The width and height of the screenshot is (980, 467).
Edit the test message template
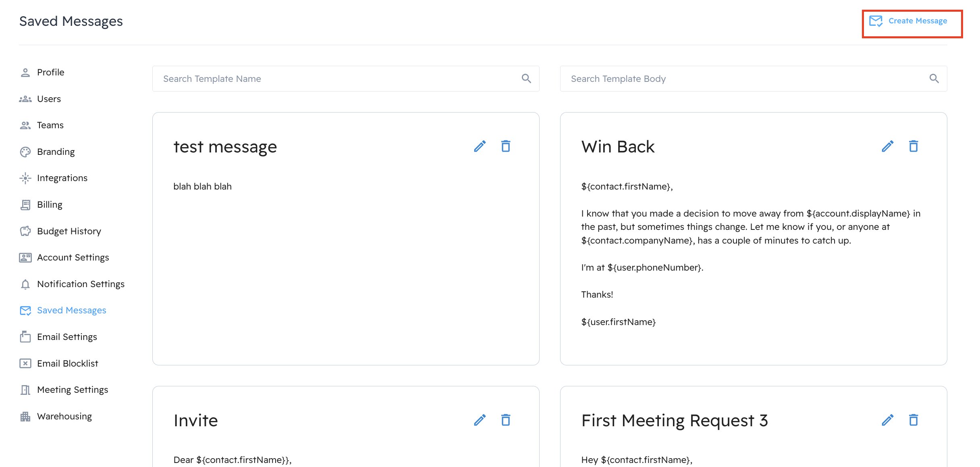[x=480, y=146]
